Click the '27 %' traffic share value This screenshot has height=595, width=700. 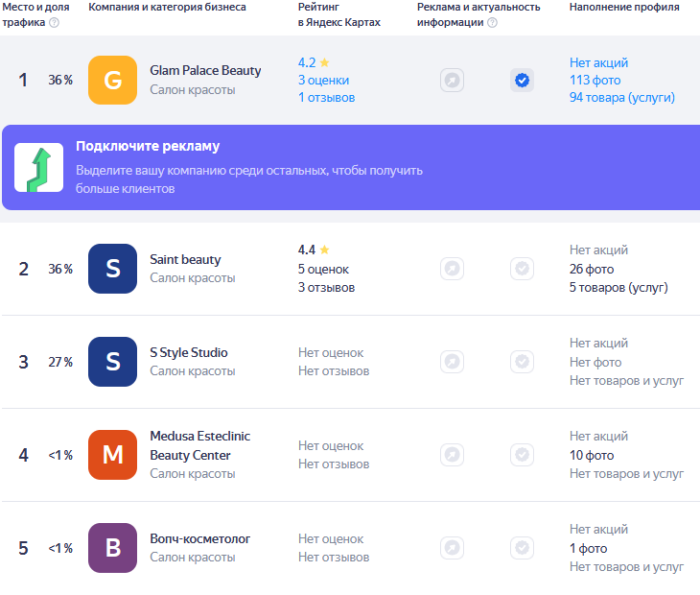(60, 362)
